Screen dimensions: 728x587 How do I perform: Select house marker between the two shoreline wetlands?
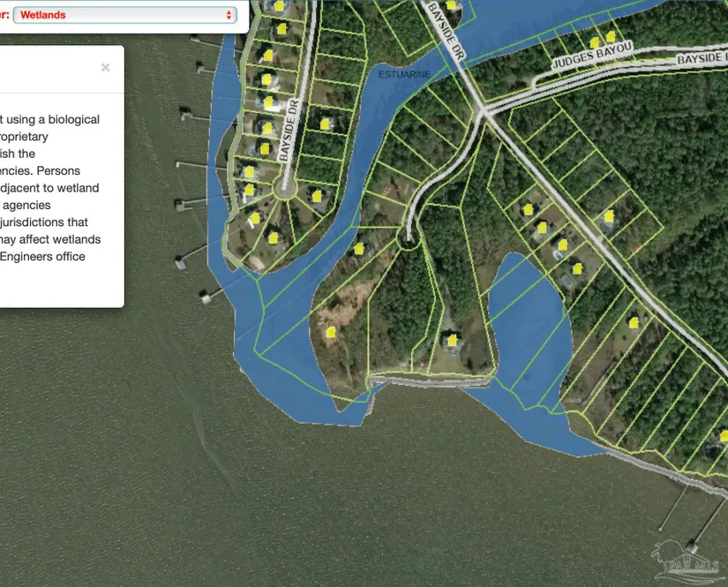[x=453, y=339]
